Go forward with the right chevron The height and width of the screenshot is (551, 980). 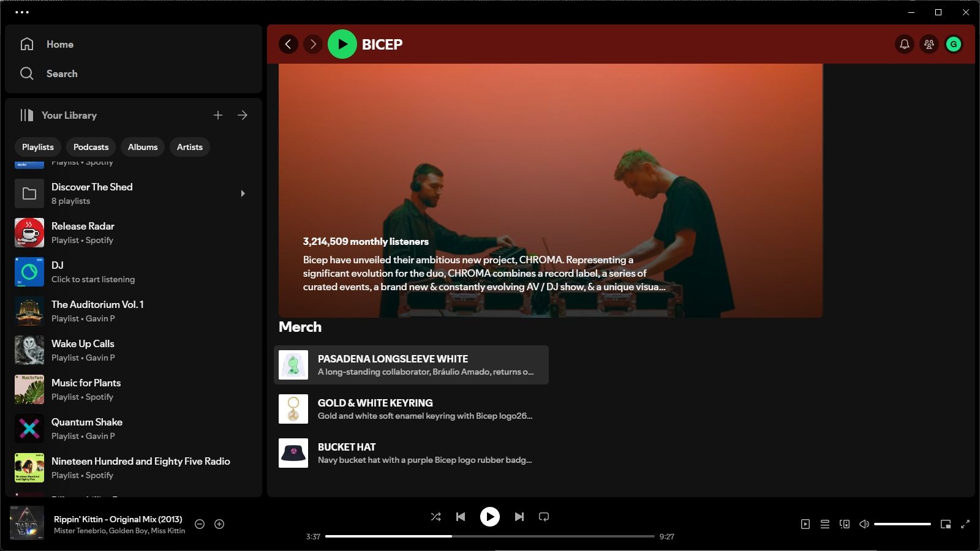pyautogui.click(x=313, y=44)
